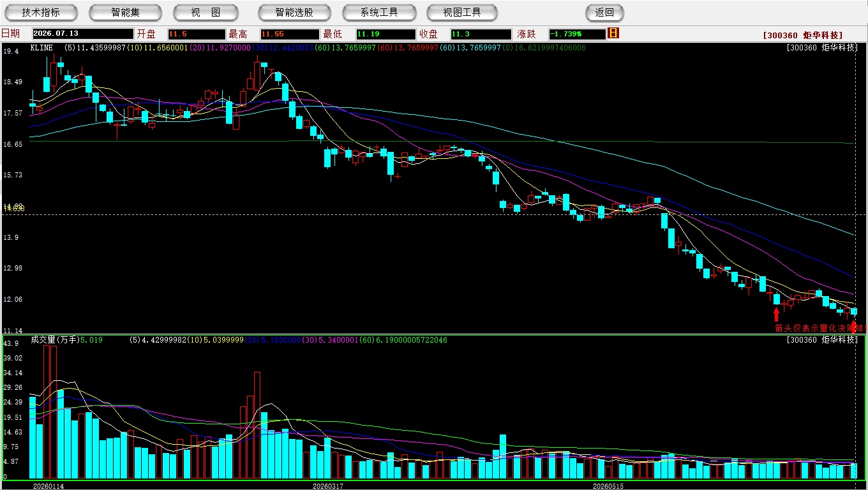
Task: Click the 16.65 price axis label
Action: pyautogui.click(x=13, y=145)
